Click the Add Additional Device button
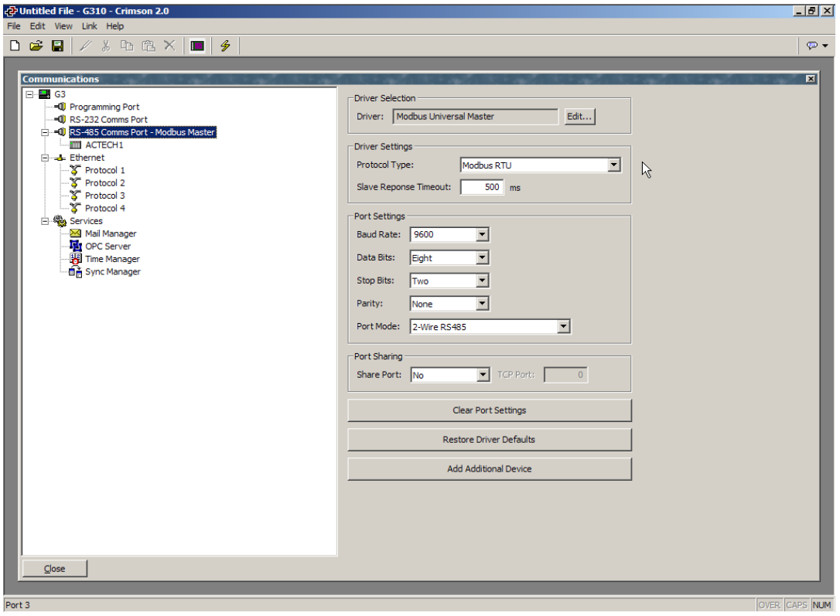Screen dimensions: 840x616 point(489,469)
